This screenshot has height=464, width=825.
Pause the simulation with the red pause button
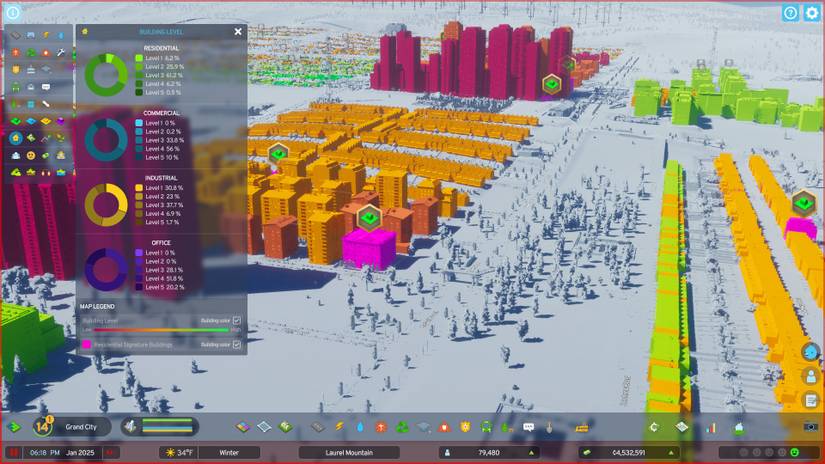(x=13, y=452)
